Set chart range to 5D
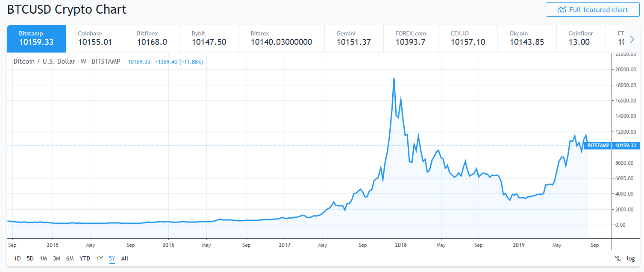This screenshot has height=272, width=644. (30, 258)
